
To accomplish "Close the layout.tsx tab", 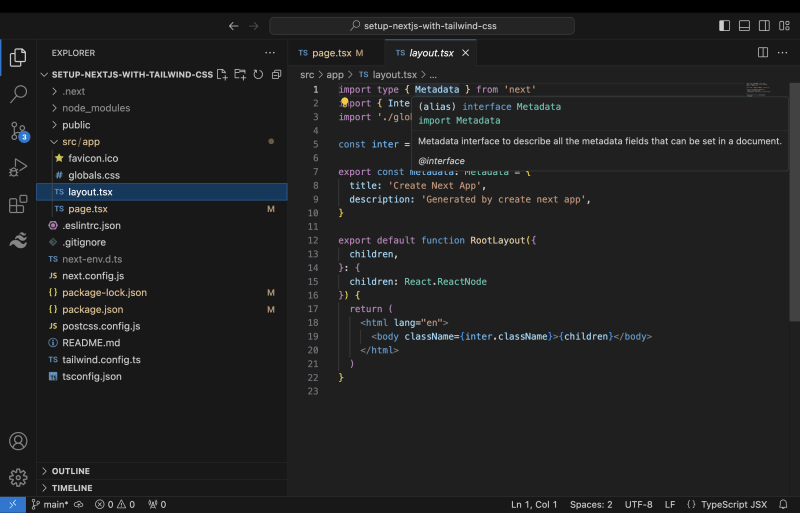I will [465, 53].
